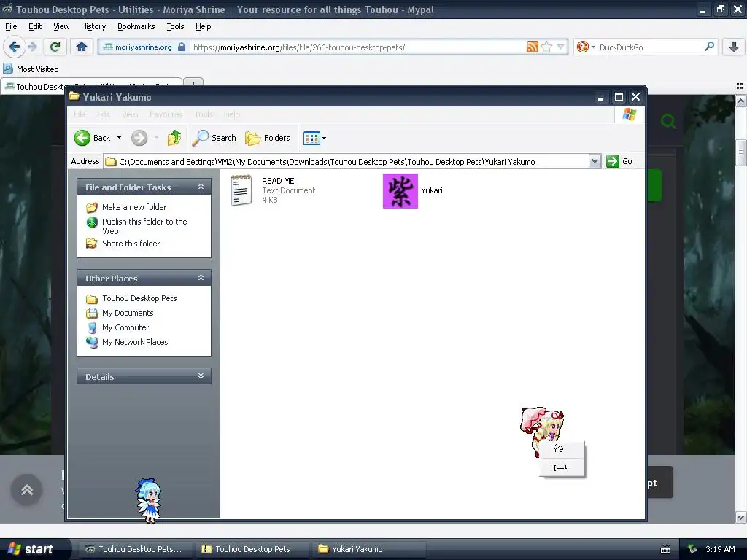Viewport: 747px width, 560px height.
Task: Bookmark page with the star icon
Action: [x=547, y=47]
